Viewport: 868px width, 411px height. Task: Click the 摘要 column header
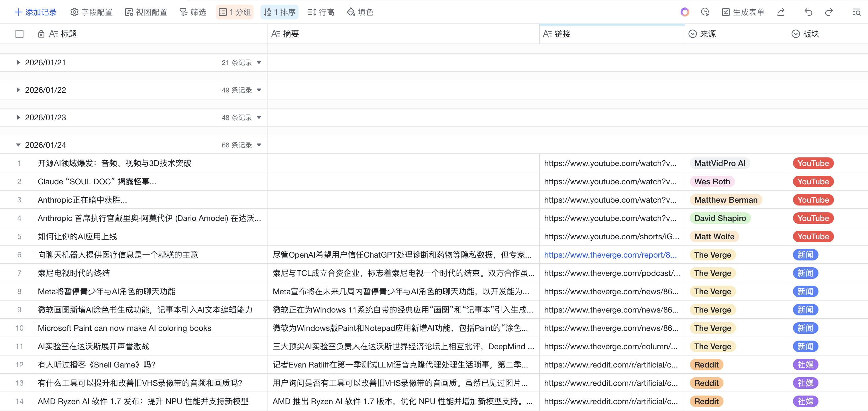point(290,34)
